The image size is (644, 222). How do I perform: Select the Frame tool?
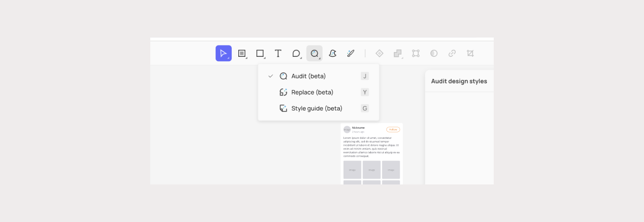241,53
